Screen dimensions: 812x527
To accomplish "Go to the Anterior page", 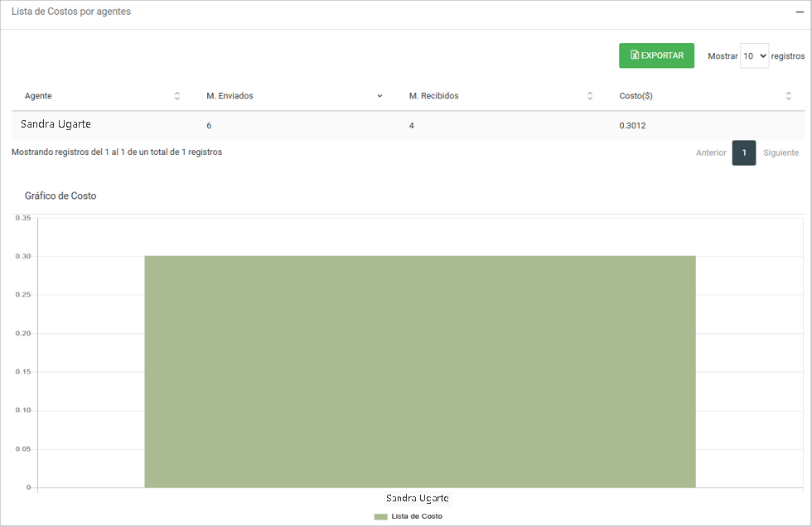I will 711,152.
